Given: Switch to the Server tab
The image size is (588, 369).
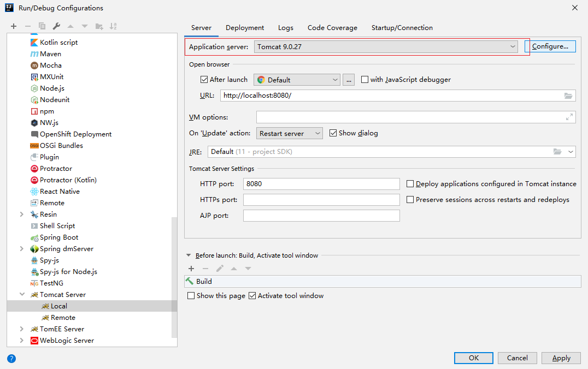Looking at the screenshot, I should pos(202,28).
